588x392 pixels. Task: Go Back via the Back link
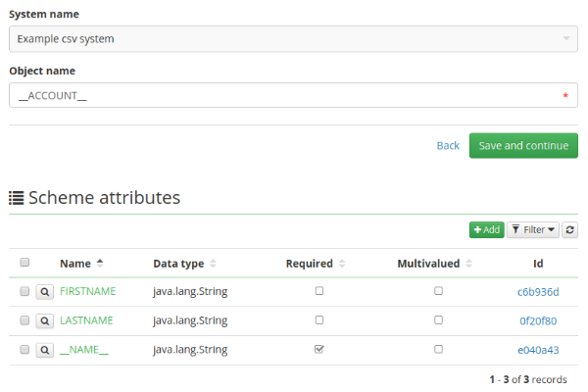tap(448, 146)
